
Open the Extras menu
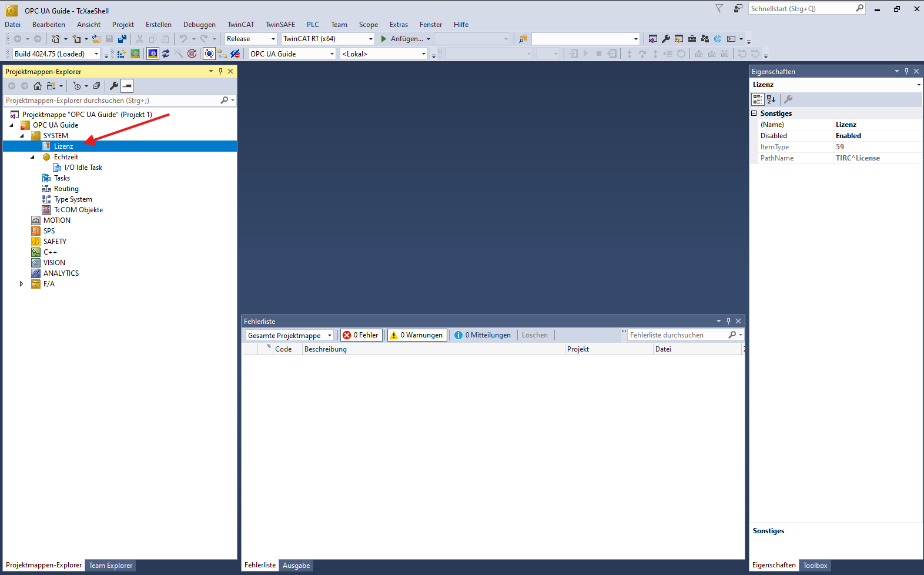tap(399, 25)
